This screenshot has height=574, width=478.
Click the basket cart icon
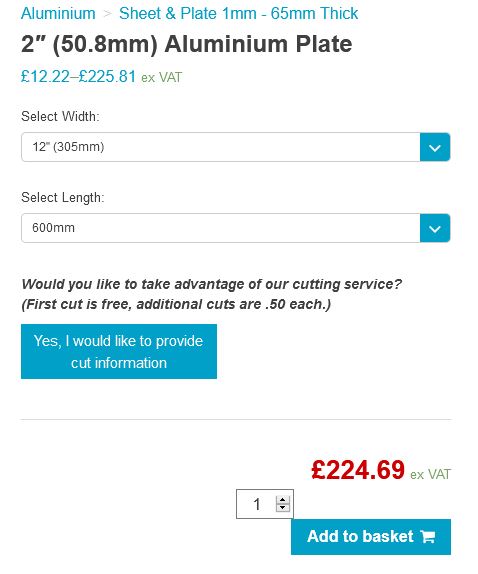tap(428, 537)
